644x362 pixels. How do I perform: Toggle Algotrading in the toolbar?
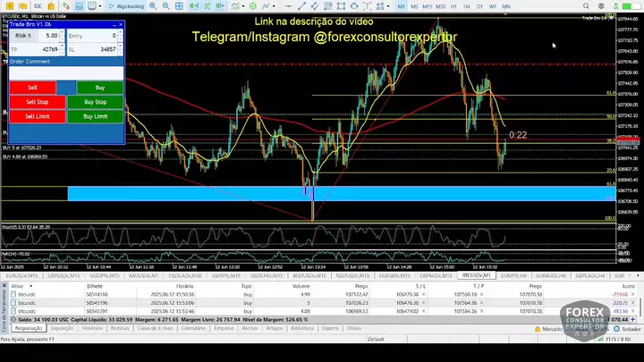(x=126, y=6)
